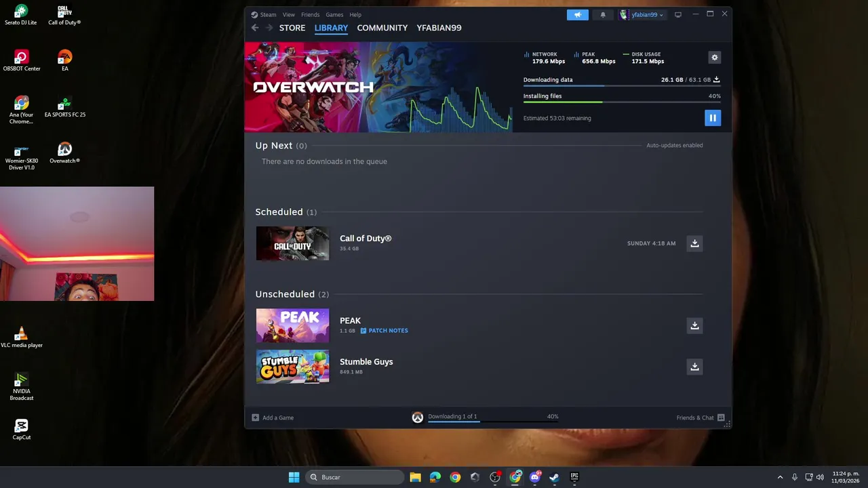This screenshot has width=868, height=488.
Task: Click the Downloading data progress bar
Action: pyautogui.click(x=622, y=86)
